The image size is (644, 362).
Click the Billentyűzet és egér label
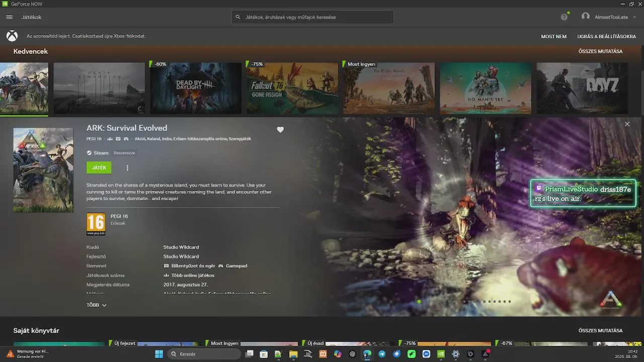pyautogui.click(x=193, y=266)
